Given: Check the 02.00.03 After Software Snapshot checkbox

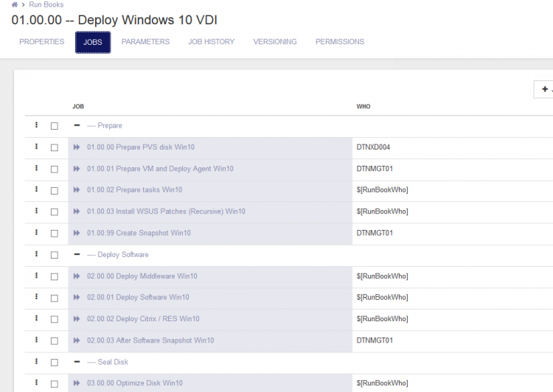Looking at the screenshot, I should tap(55, 341).
